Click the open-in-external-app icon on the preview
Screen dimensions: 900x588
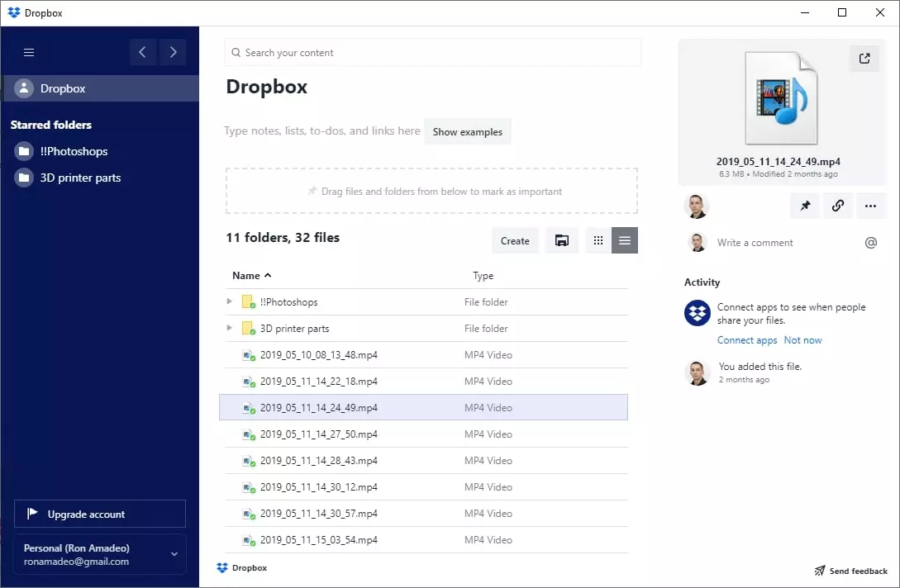tap(864, 59)
